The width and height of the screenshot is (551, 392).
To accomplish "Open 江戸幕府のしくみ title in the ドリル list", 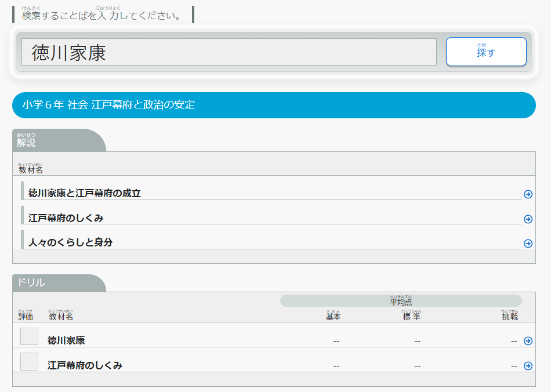I will (x=85, y=365).
